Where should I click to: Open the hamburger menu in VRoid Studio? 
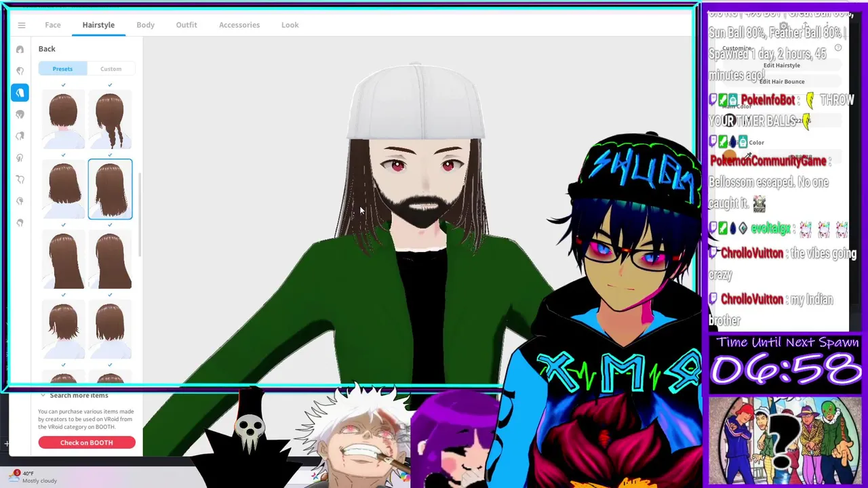click(22, 25)
